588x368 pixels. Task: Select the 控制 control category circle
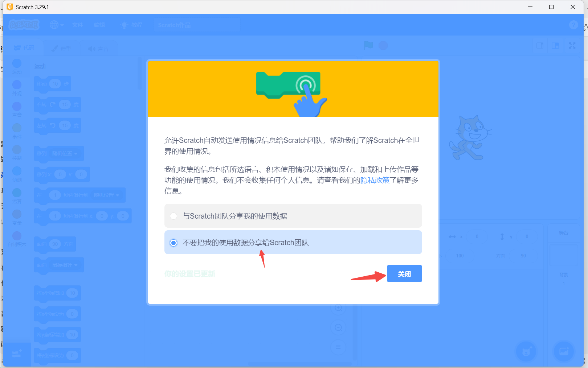point(17,149)
